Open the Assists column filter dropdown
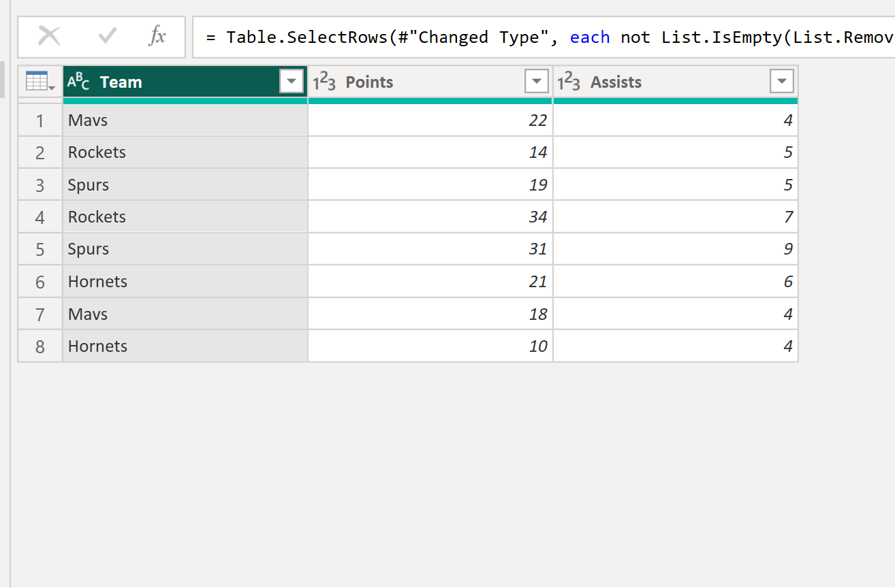895x588 pixels. point(783,81)
